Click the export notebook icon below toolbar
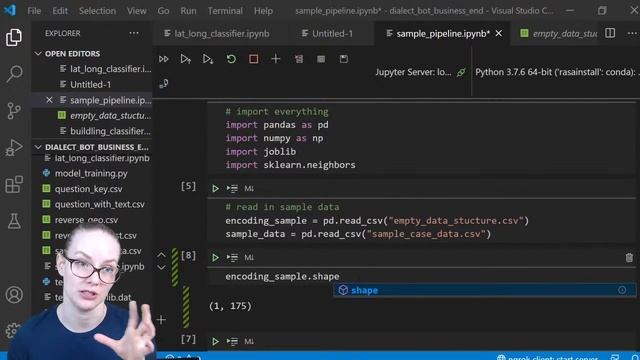 point(164,84)
